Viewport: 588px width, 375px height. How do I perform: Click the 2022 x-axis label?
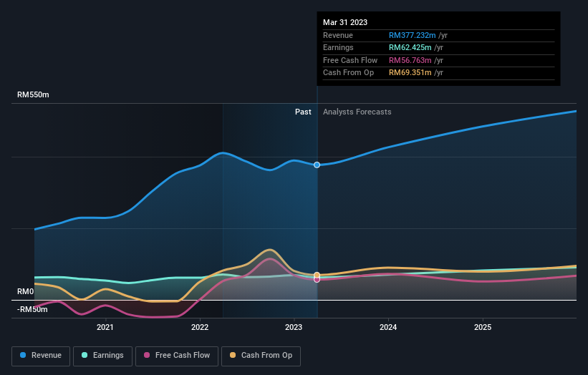(200, 328)
